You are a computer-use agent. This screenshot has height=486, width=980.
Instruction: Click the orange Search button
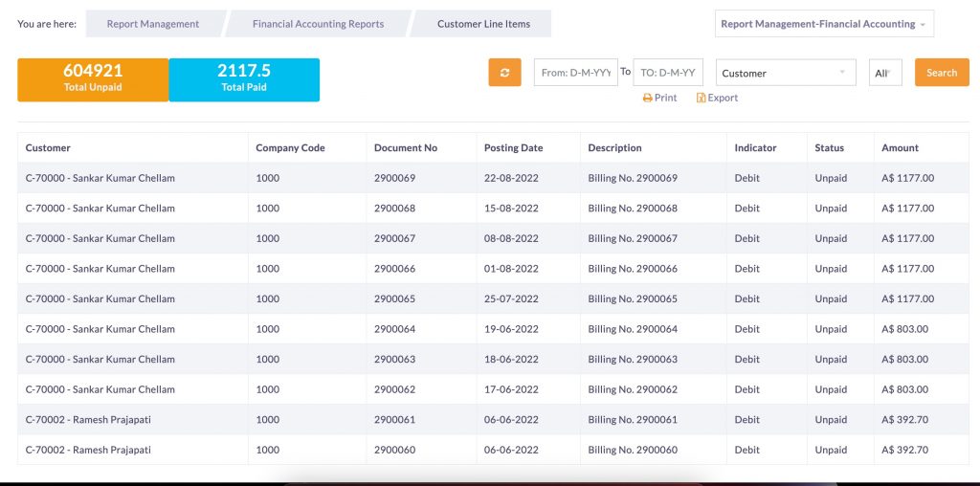point(942,73)
